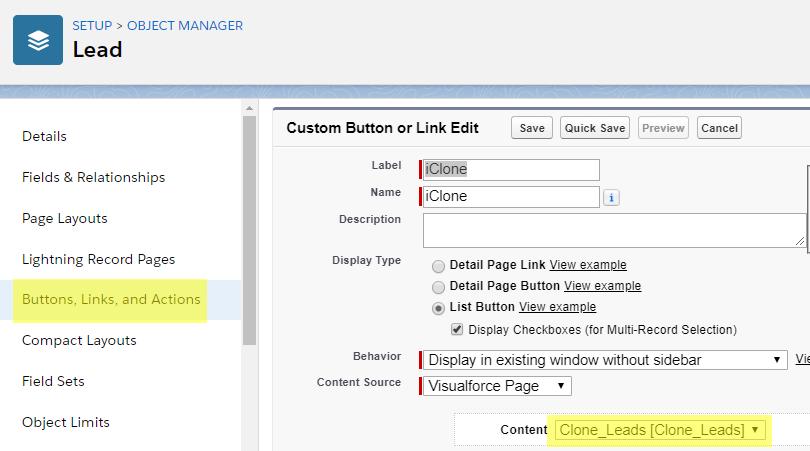Click the sidebar vertical scrollbar
The width and height of the screenshot is (810, 451).
click(x=250, y=230)
